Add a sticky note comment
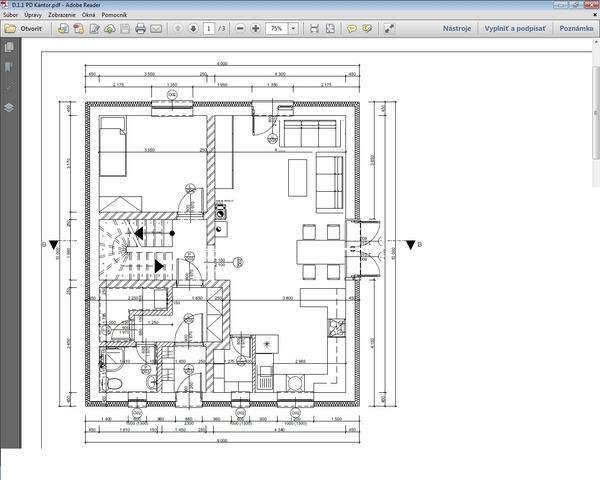Image resolution: width=600 pixels, height=480 pixels. click(352, 29)
